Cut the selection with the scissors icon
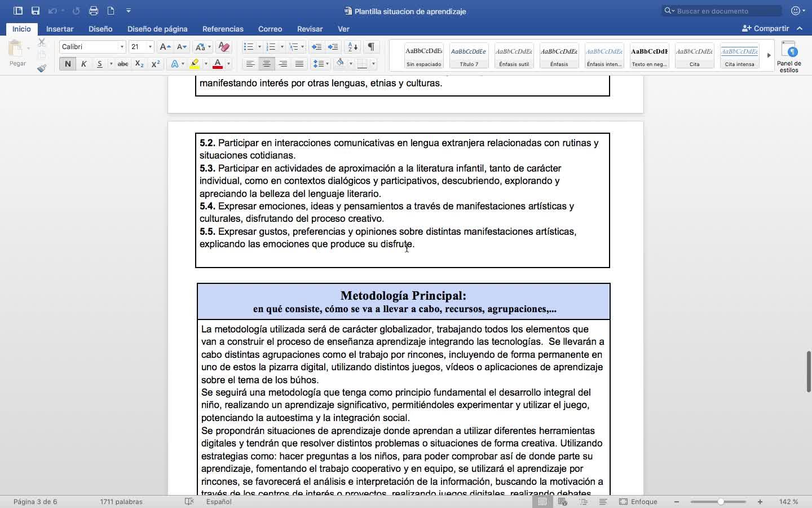812x508 pixels. pos(42,43)
